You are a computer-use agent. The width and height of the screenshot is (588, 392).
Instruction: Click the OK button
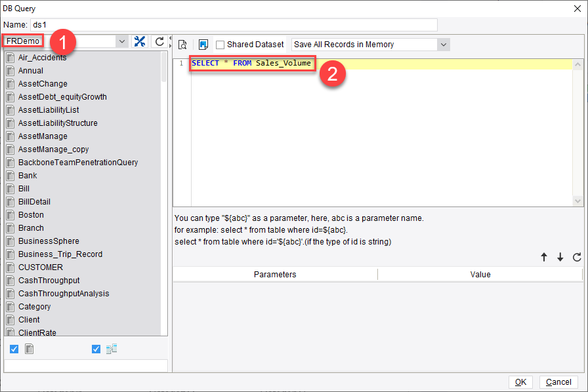[x=520, y=382]
